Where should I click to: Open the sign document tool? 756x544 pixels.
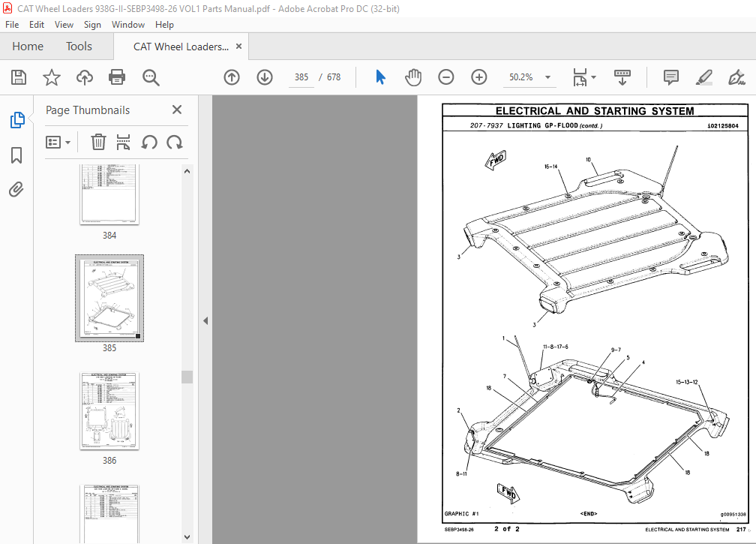(x=736, y=77)
